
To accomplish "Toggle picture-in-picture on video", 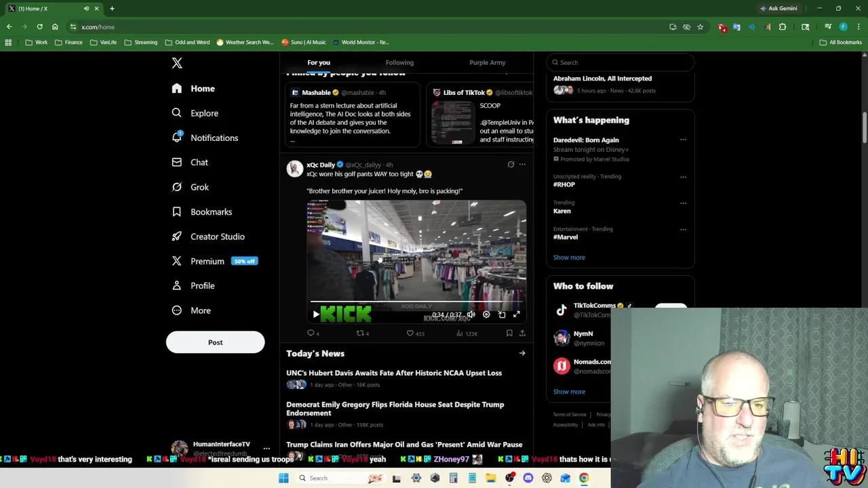I will [x=502, y=314].
